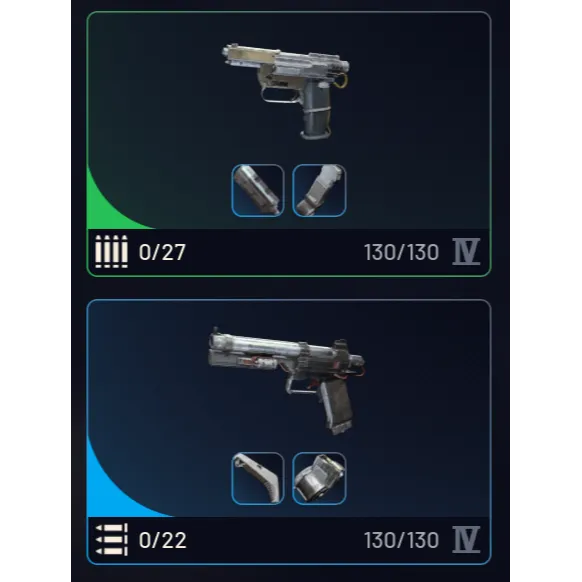Open the first attachment slot of top pistol
582x582 pixels.
click(258, 190)
